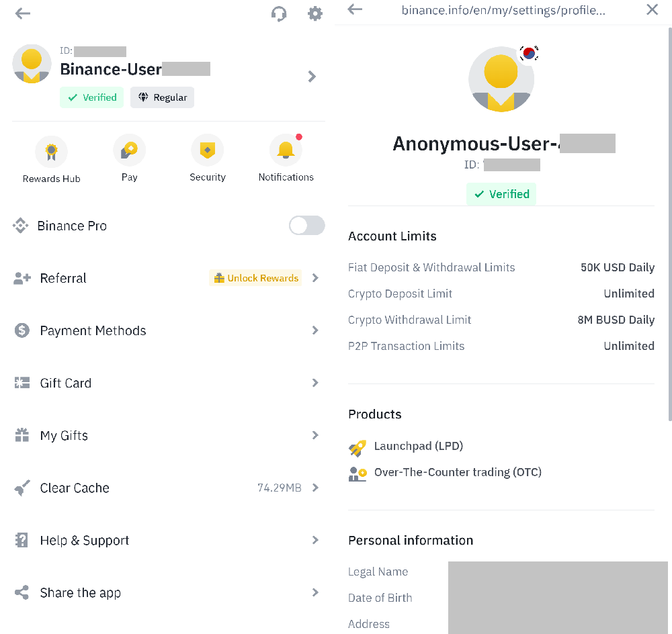672x634 pixels.
Task: Click Crypto Deposit Limit label
Action: tap(400, 294)
